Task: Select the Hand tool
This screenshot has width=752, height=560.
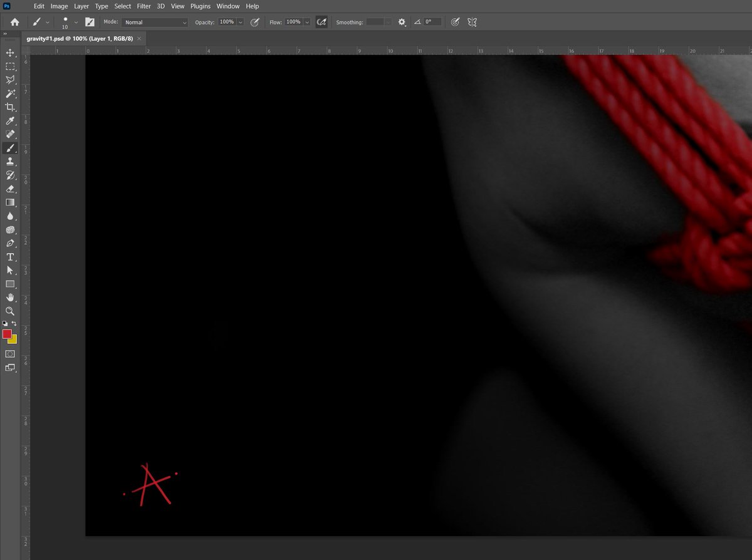Action: pos(10,297)
